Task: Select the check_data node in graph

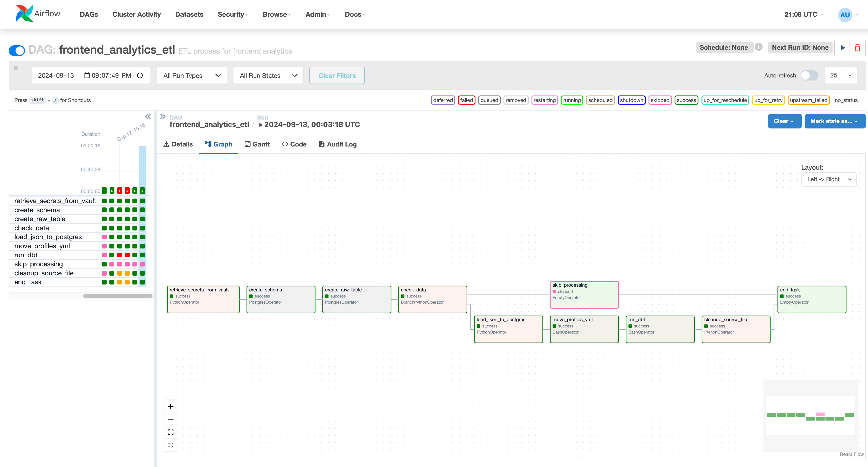Action: click(432, 299)
